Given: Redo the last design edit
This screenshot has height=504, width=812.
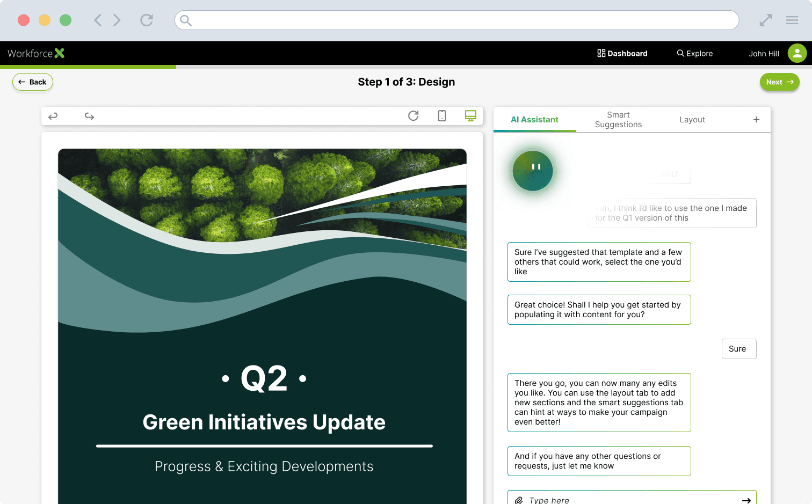Looking at the screenshot, I should 89,116.
